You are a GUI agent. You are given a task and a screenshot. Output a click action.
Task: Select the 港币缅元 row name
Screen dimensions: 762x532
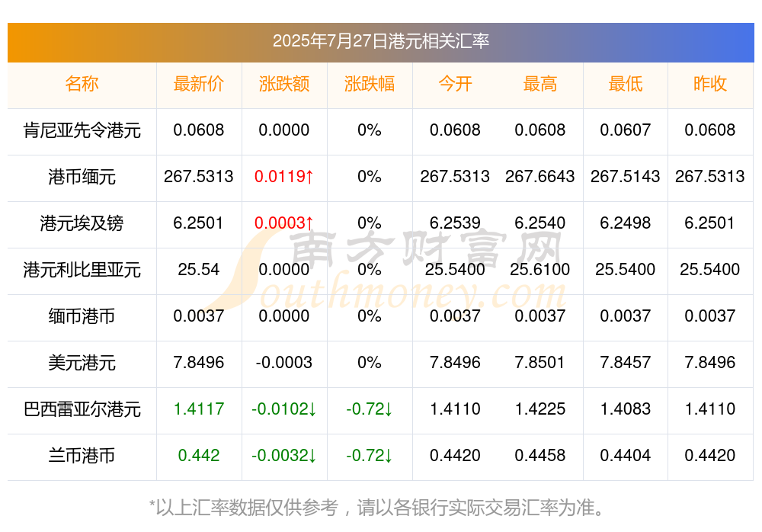pyautogui.click(x=82, y=177)
